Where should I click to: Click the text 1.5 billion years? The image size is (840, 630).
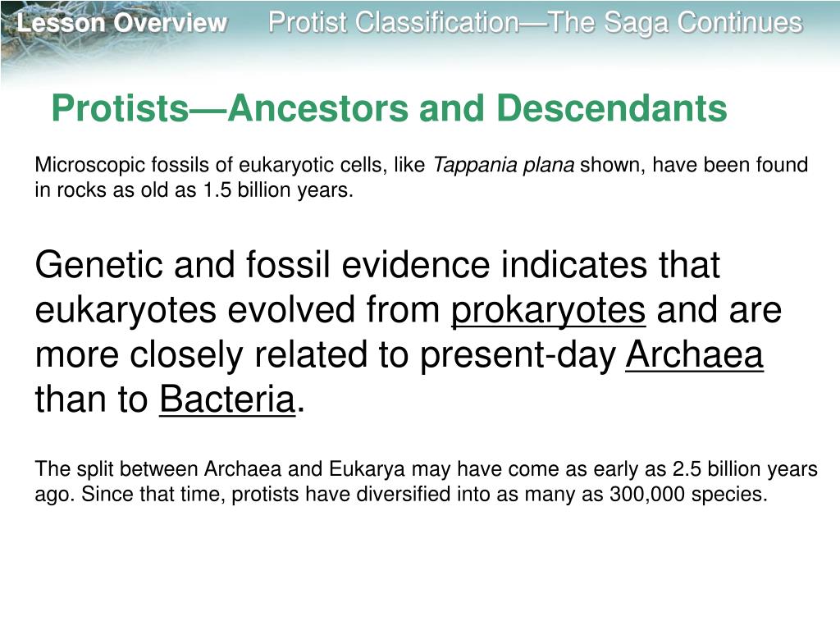click(277, 190)
